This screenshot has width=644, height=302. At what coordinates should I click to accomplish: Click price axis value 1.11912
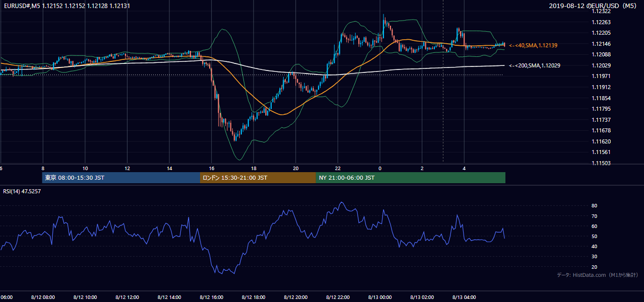click(601, 87)
